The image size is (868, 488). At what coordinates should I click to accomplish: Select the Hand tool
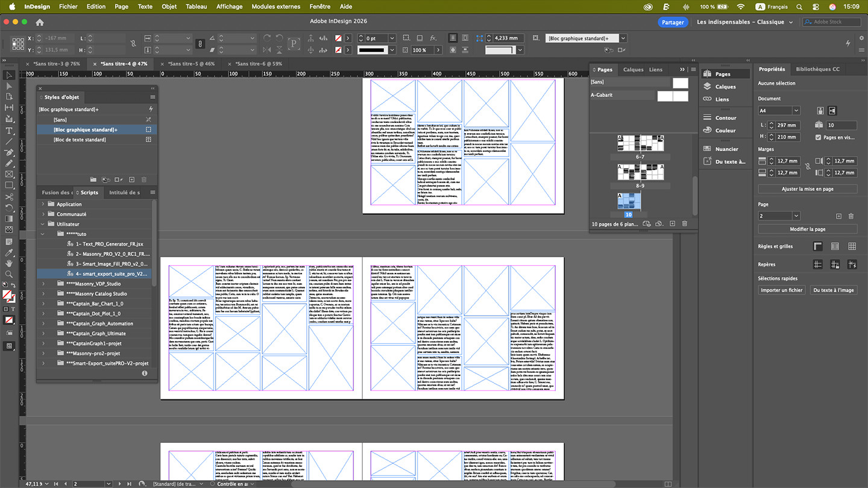pyautogui.click(x=9, y=263)
